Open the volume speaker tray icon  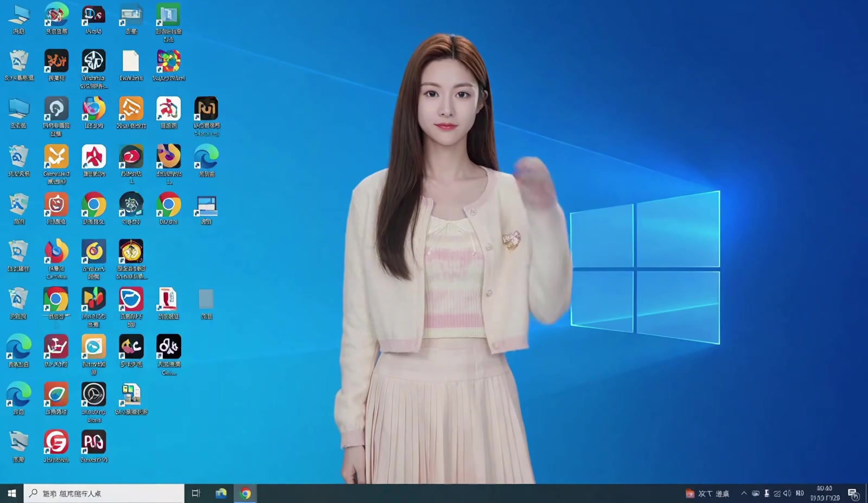tap(787, 493)
